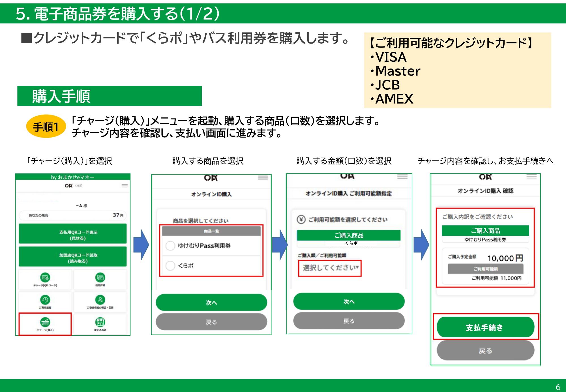Tap the 支払手続き button
This screenshot has height=392, width=566.
(x=486, y=327)
